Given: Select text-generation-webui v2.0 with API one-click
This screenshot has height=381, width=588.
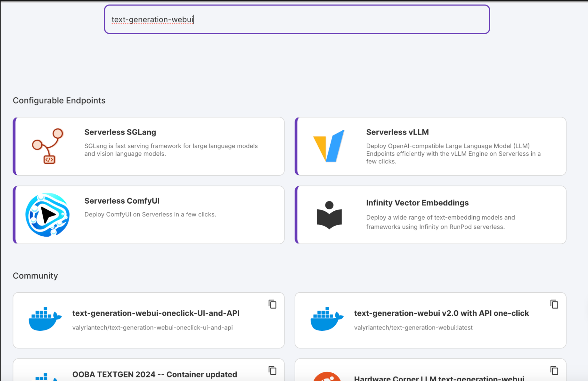Looking at the screenshot, I should pyautogui.click(x=441, y=313).
